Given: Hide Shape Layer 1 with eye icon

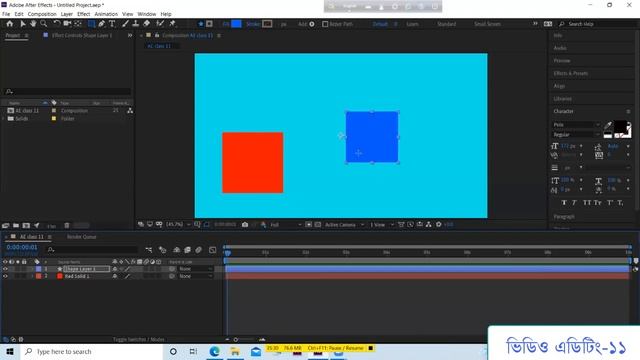Looking at the screenshot, I should click(x=5, y=269).
